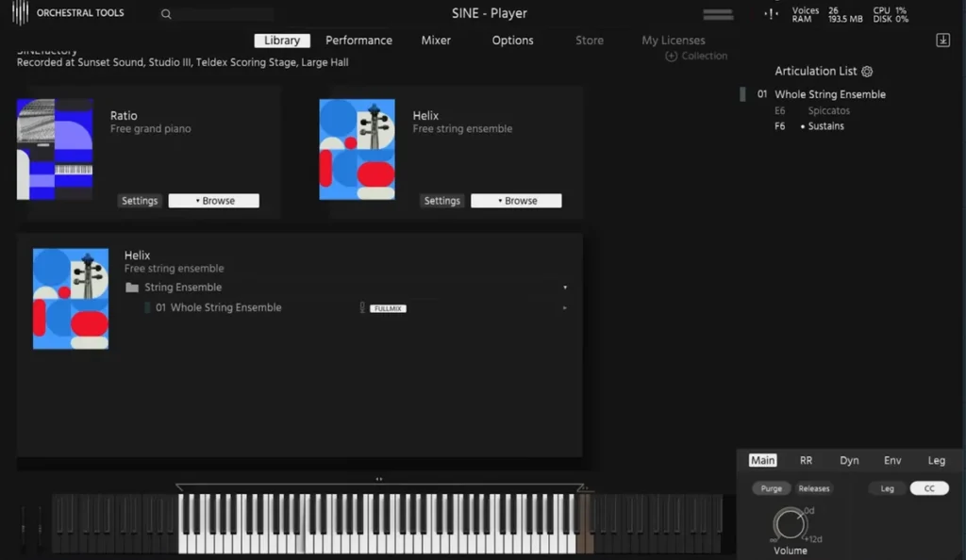
Task: Click the CPU usage readout
Action: point(890,10)
